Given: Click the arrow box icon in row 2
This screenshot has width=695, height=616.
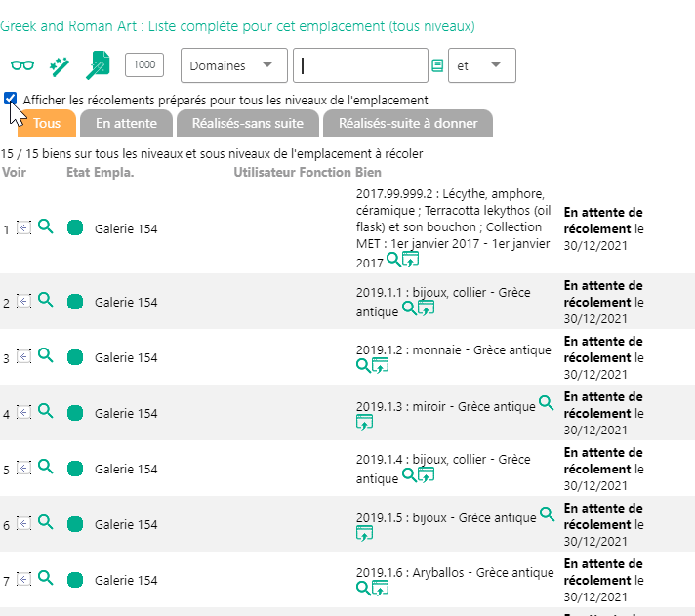Looking at the screenshot, I should pyautogui.click(x=24, y=303).
